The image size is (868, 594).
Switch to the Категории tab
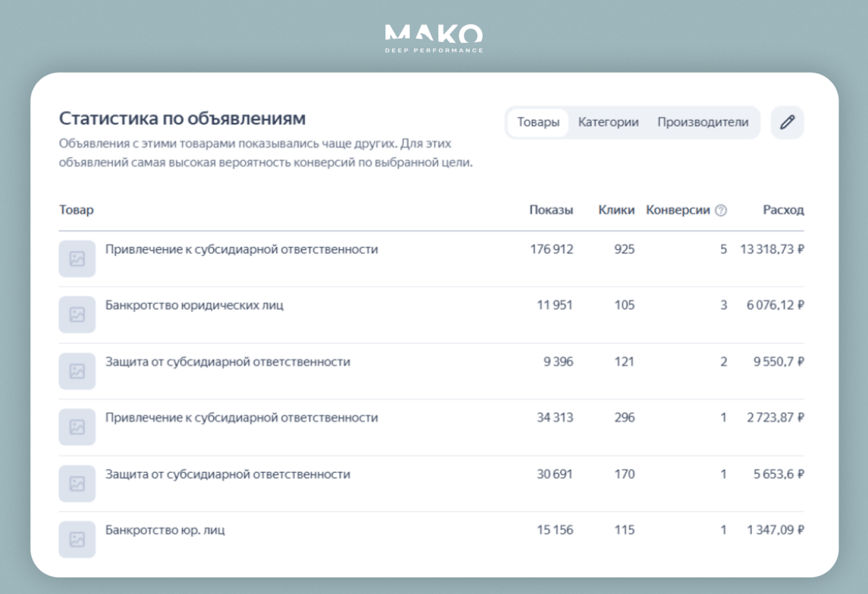pyautogui.click(x=608, y=122)
